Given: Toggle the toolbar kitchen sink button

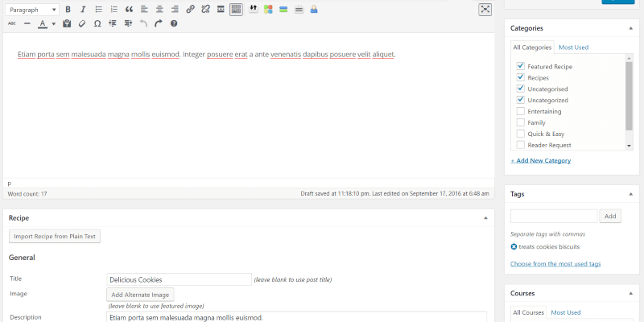Looking at the screenshot, I should pyautogui.click(x=236, y=10).
